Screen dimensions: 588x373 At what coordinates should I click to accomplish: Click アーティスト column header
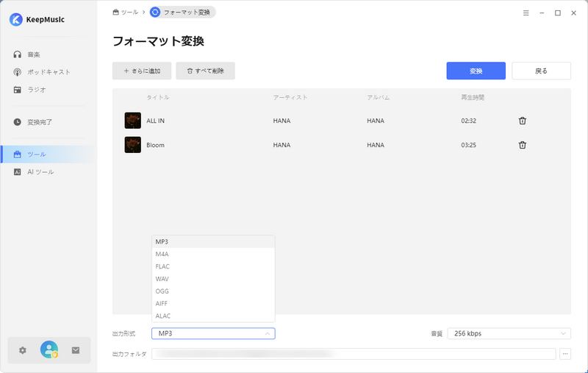coord(290,98)
